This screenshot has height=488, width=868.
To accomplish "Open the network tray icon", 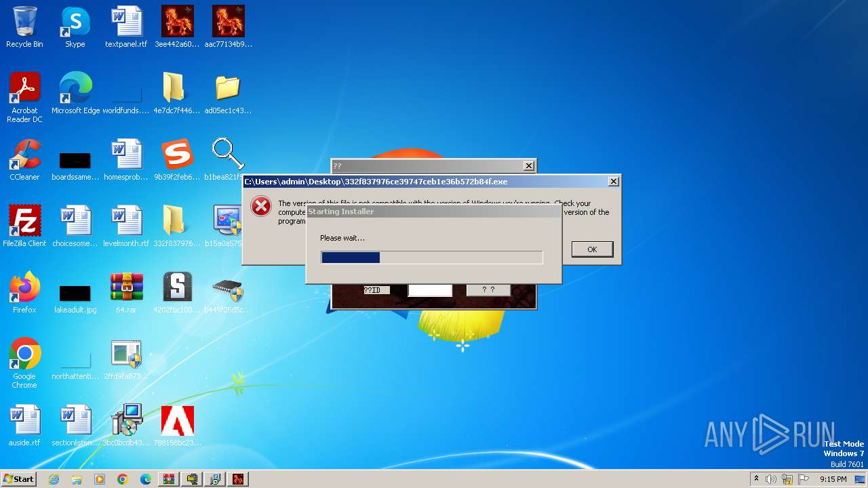I will click(787, 479).
